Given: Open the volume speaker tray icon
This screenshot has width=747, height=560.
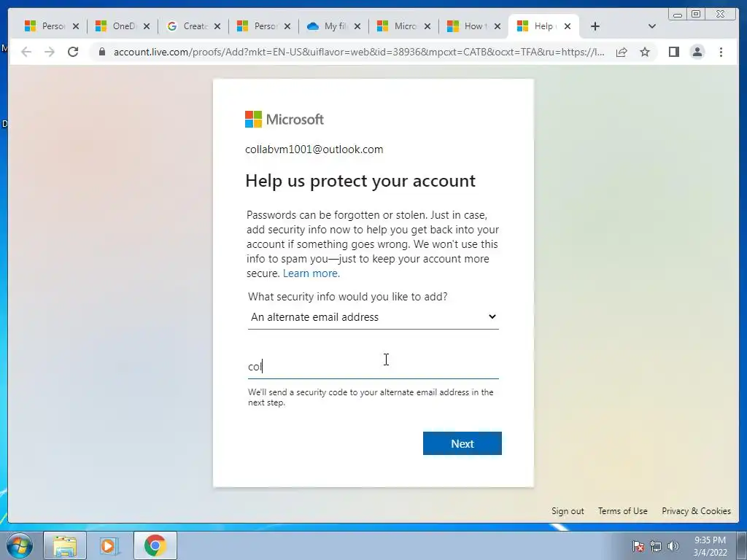Looking at the screenshot, I should pyautogui.click(x=673, y=546).
